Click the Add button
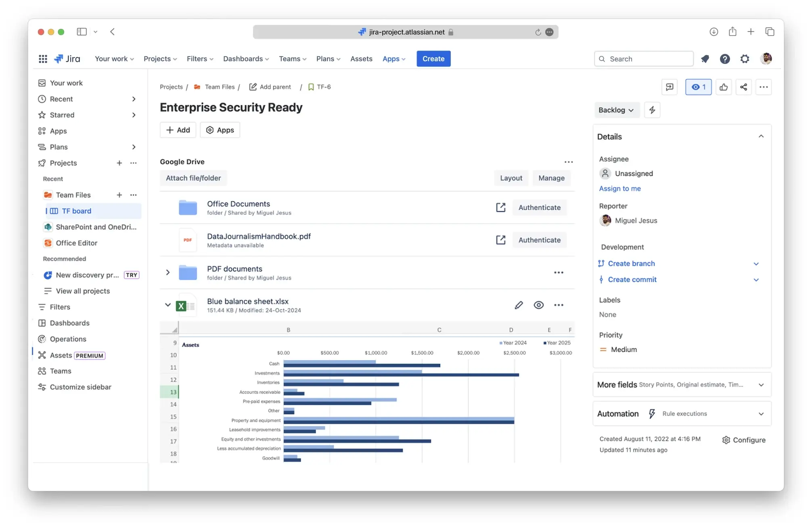Viewport: 812px width, 528px height. click(x=178, y=130)
